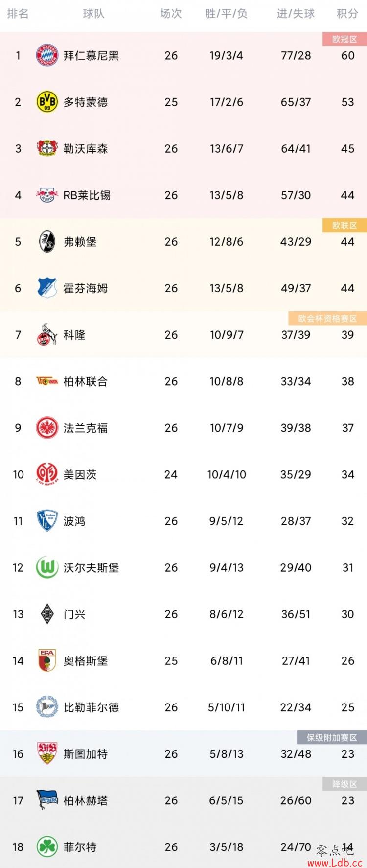The width and height of the screenshot is (367, 868).
Task: Click the Freiburg club badge
Action: point(47,241)
